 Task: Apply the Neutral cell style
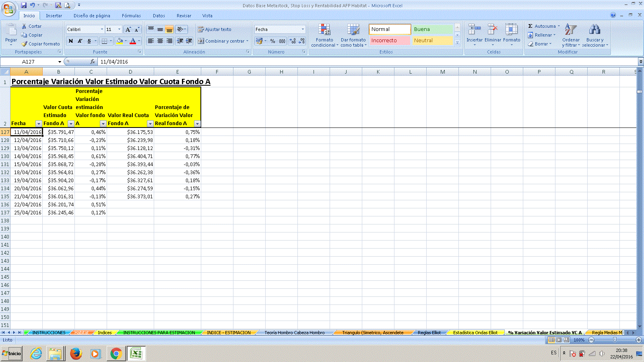point(433,41)
